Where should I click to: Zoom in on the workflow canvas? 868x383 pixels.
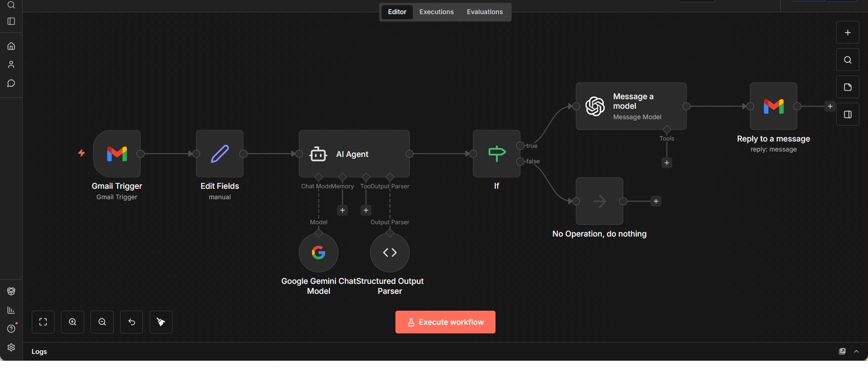[x=73, y=322]
